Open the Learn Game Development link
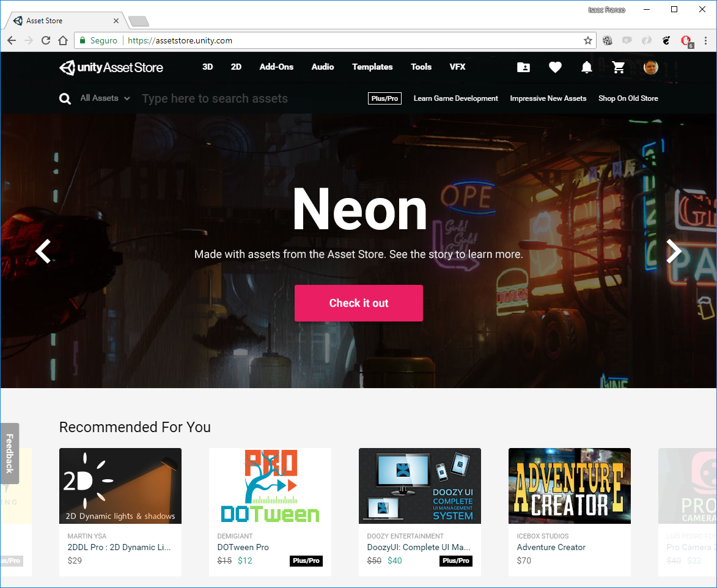 coord(456,98)
